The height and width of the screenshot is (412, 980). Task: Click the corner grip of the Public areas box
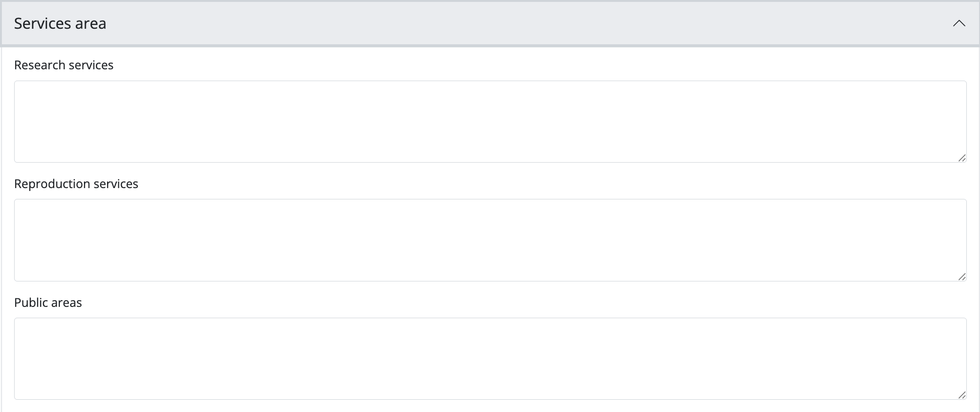coord(962,396)
